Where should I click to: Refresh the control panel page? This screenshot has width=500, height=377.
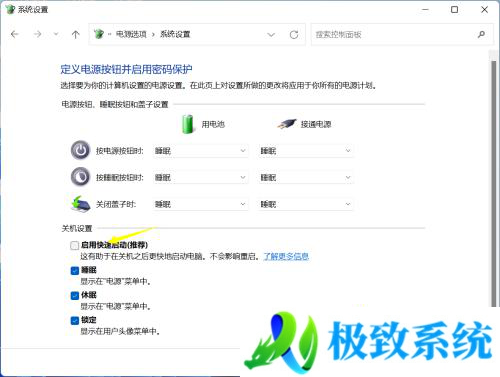click(x=294, y=34)
